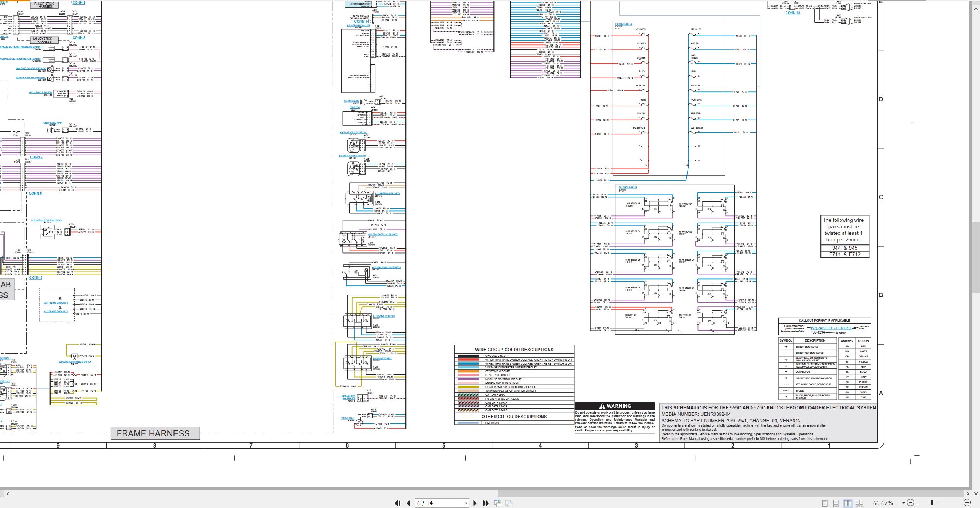This screenshot has width=980, height=508.
Task: Open Hydraulic Oil Filter Pressure Switch link
Action: pyautogui.click(x=21, y=47)
